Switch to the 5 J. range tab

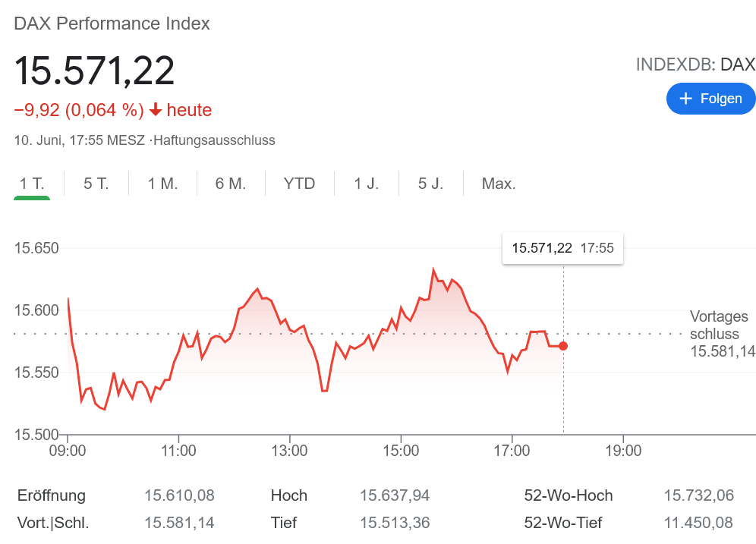pyautogui.click(x=430, y=184)
